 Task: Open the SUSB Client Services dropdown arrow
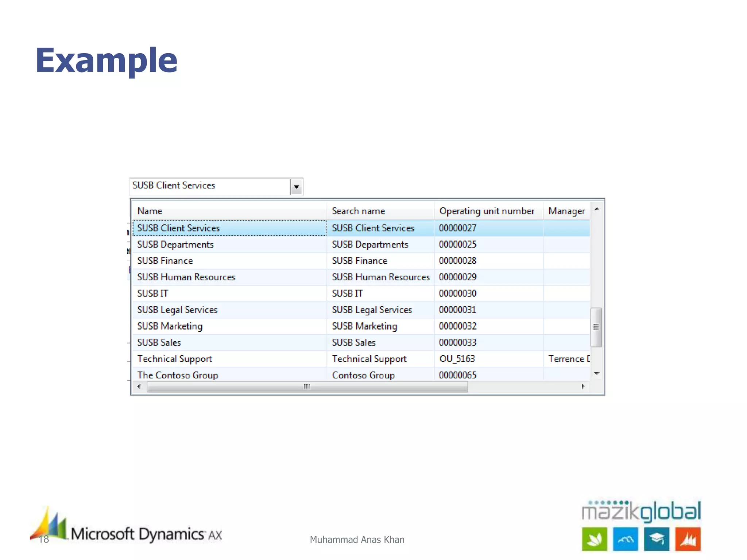coord(296,187)
